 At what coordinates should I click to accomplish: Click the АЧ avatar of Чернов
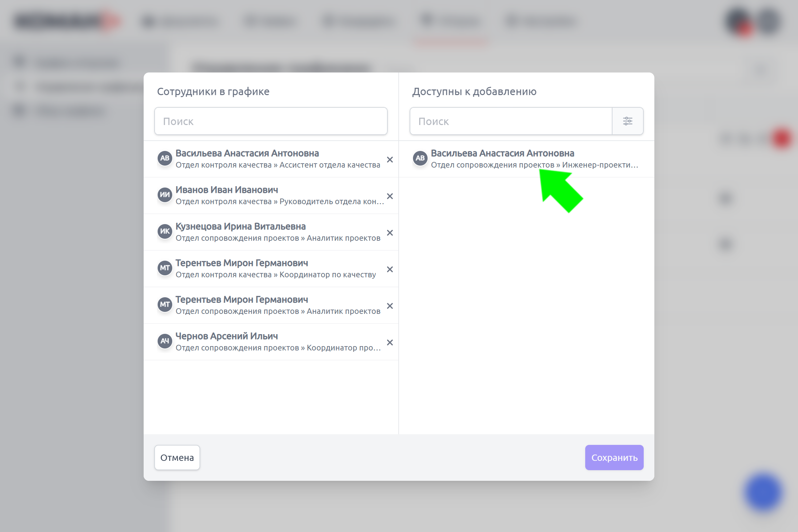click(x=165, y=341)
